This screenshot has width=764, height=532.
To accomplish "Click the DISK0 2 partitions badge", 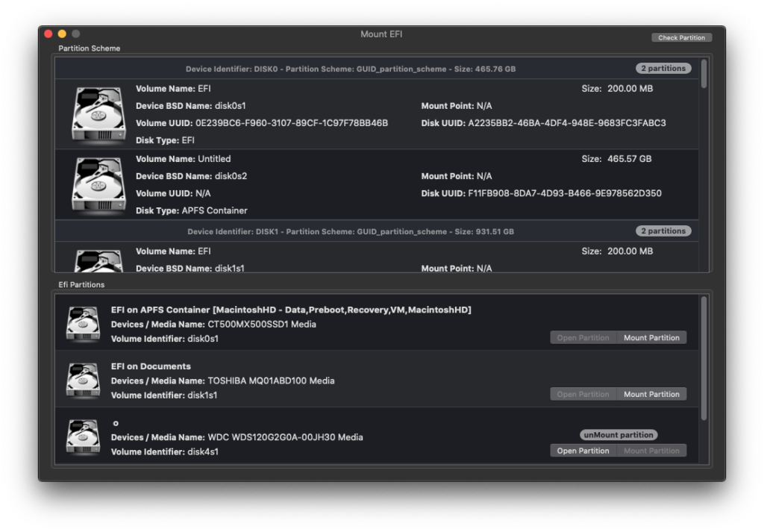I will (x=663, y=69).
